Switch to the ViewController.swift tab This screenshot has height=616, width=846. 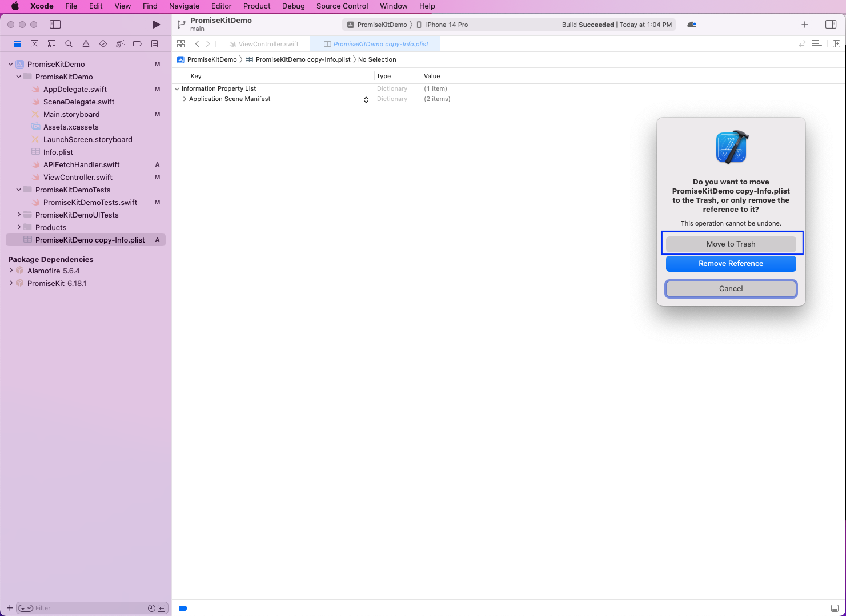(263, 44)
